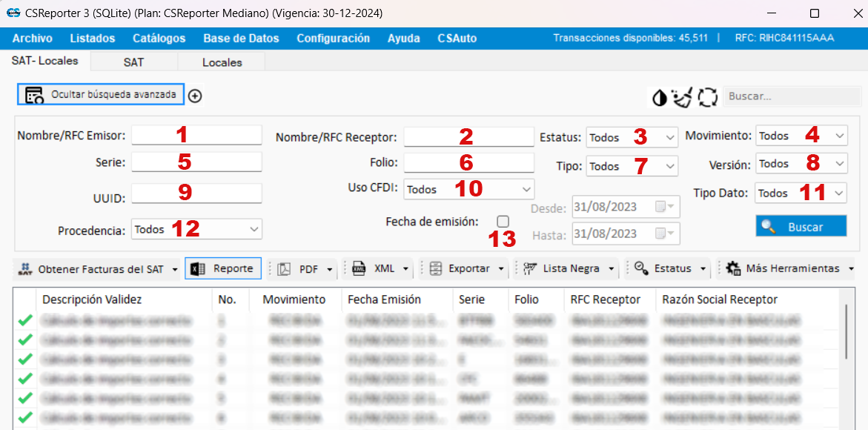The width and height of the screenshot is (868, 430).
Task: Open the Archivo menu
Action: pos(32,39)
